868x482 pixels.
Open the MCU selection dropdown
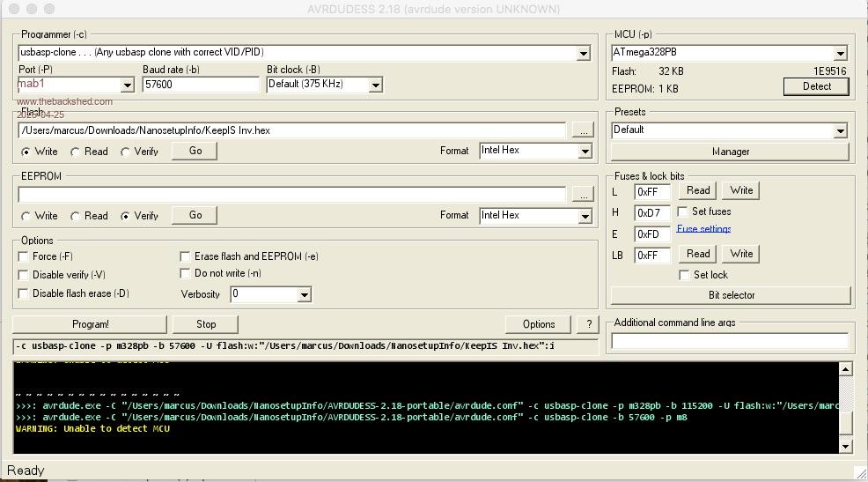(840, 54)
